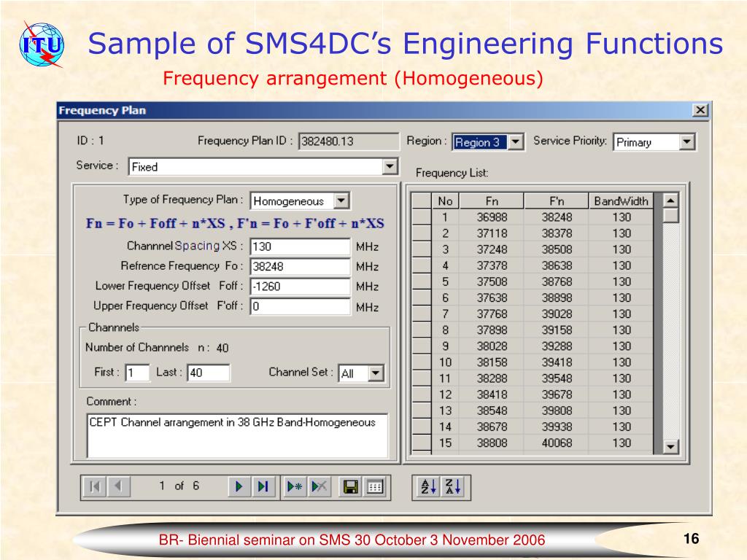The image size is (747, 560).
Task: Click the Last channel input field
Action: click(x=209, y=373)
